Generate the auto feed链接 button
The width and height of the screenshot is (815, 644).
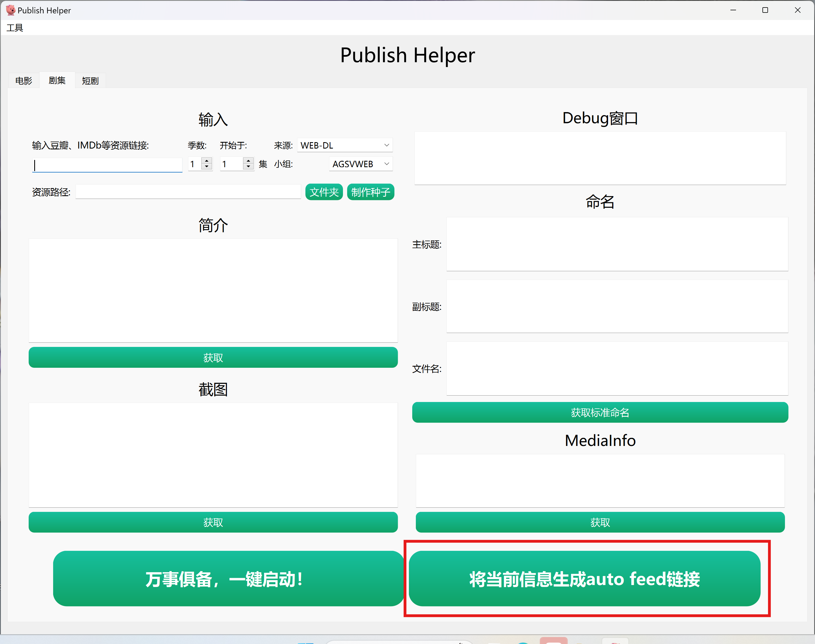(x=584, y=579)
